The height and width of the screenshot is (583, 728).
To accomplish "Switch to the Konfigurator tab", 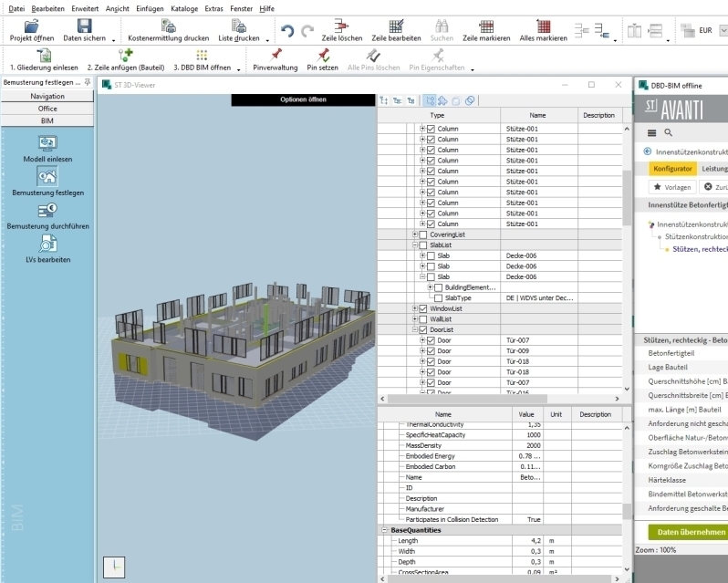I will tap(673, 169).
